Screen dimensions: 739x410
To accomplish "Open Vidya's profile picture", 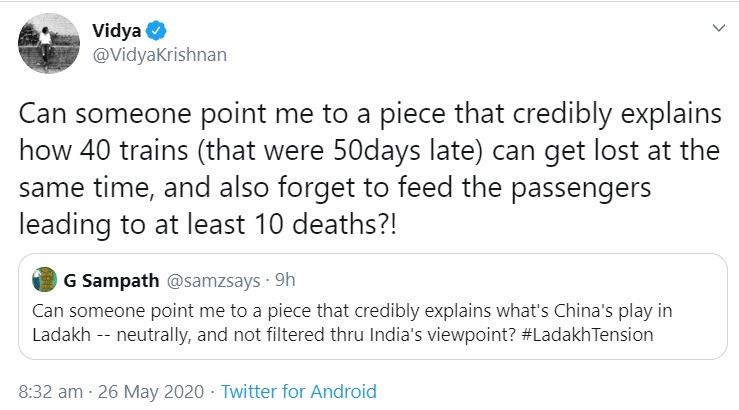I will [41, 42].
